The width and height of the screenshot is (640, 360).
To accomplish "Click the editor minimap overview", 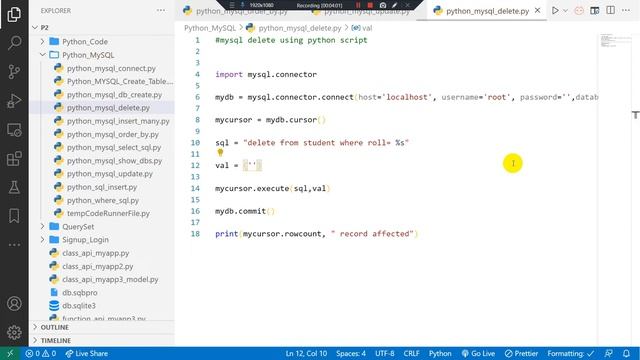I will tap(614, 41).
